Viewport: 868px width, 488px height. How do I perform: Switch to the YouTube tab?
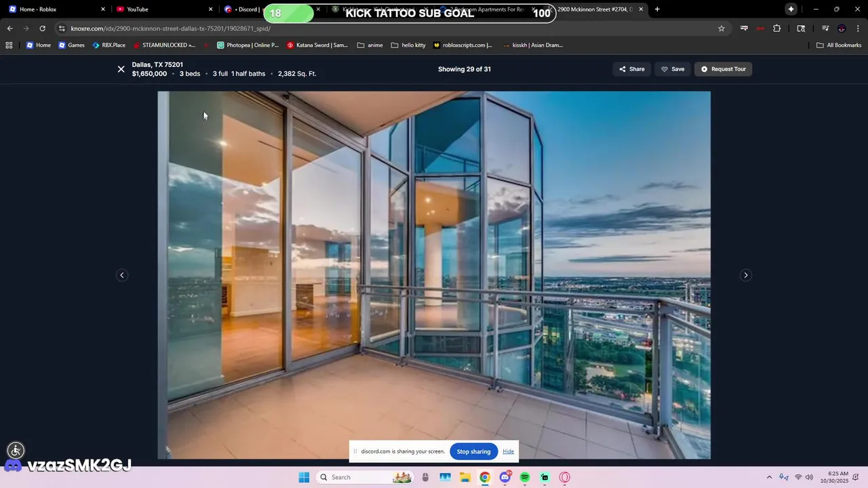[163, 9]
